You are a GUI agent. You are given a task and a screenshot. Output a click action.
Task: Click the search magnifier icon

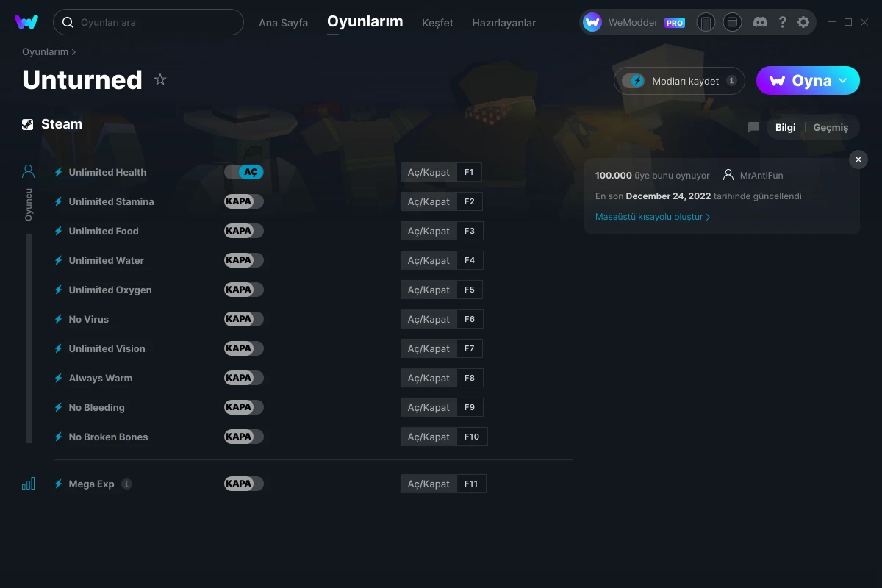[68, 22]
